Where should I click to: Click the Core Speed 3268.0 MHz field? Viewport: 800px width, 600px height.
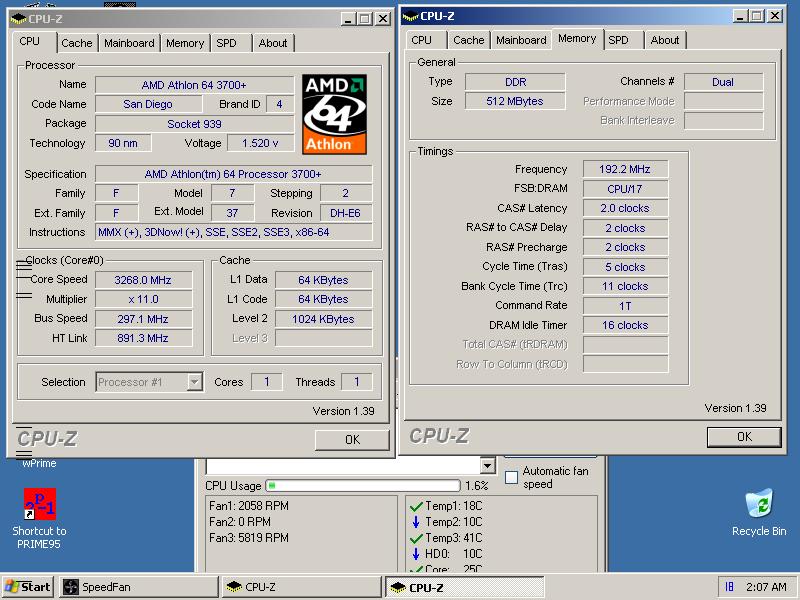143,280
